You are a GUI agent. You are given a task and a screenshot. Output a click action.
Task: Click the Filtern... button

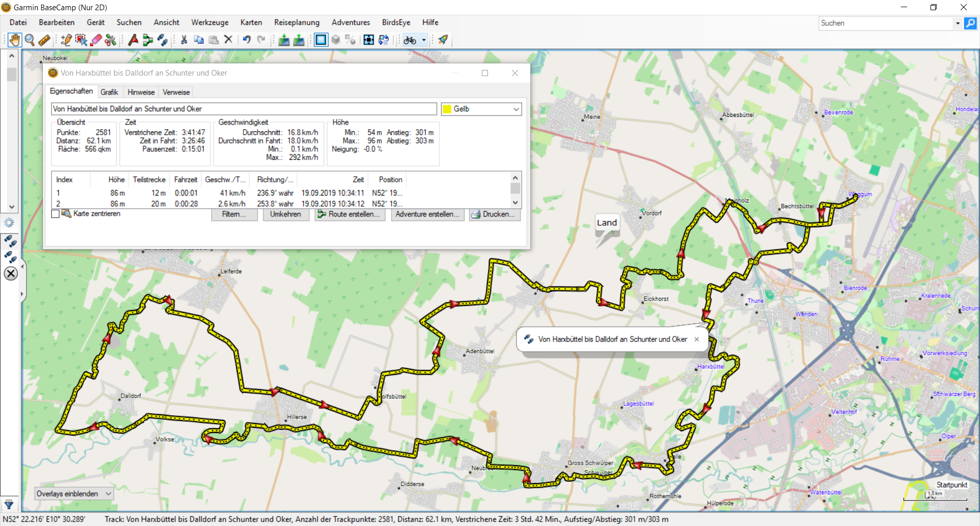coord(234,214)
